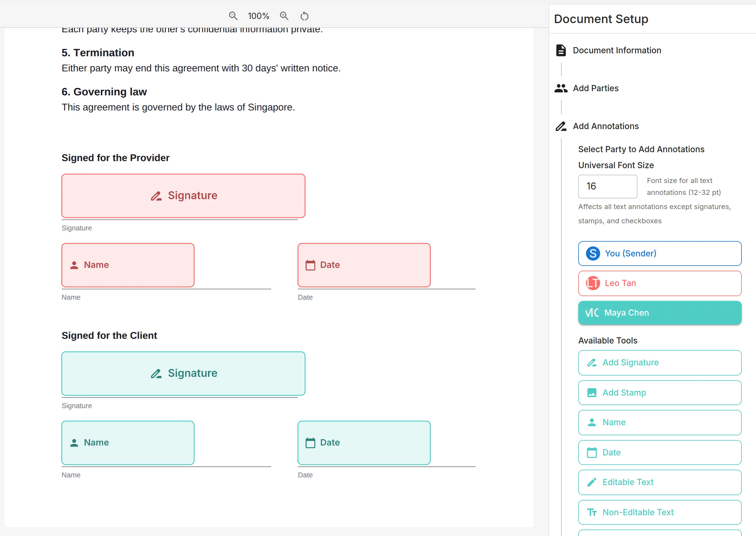
Task: Click the Add Parties people icon
Action: tap(561, 88)
